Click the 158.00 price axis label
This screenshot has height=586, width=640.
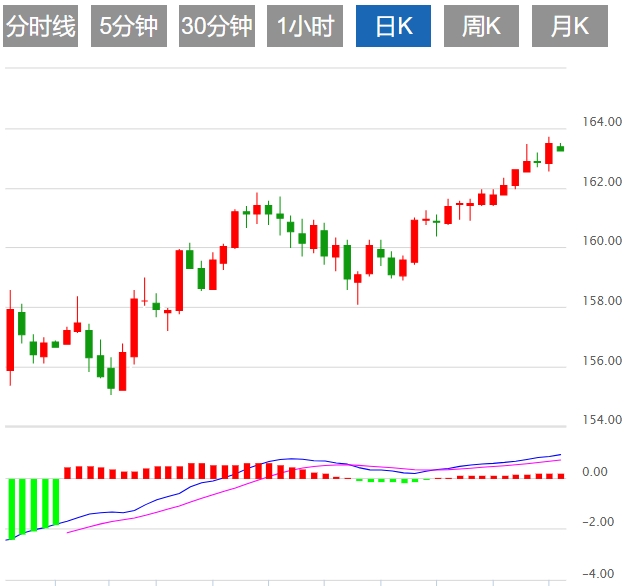pyautogui.click(x=599, y=301)
